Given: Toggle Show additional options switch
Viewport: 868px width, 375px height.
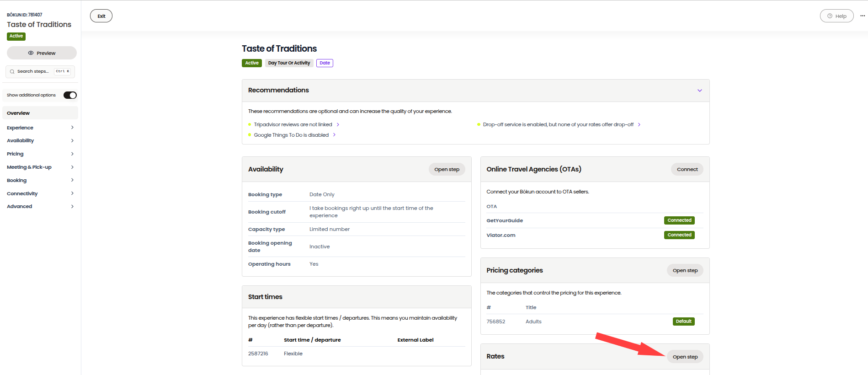Looking at the screenshot, I should tap(70, 95).
